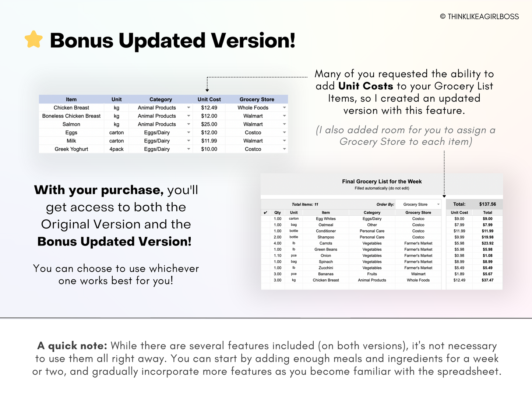Open the Greek Yoghurt grocery store dropdown
Screen dimensions: 532x399
[284, 149]
